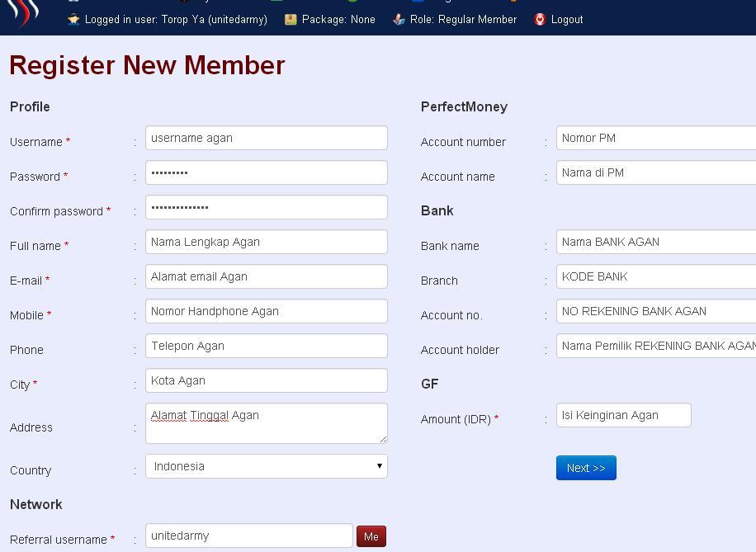This screenshot has height=552, width=756.
Task: Click Role: Regular Member text
Action: coord(463,20)
